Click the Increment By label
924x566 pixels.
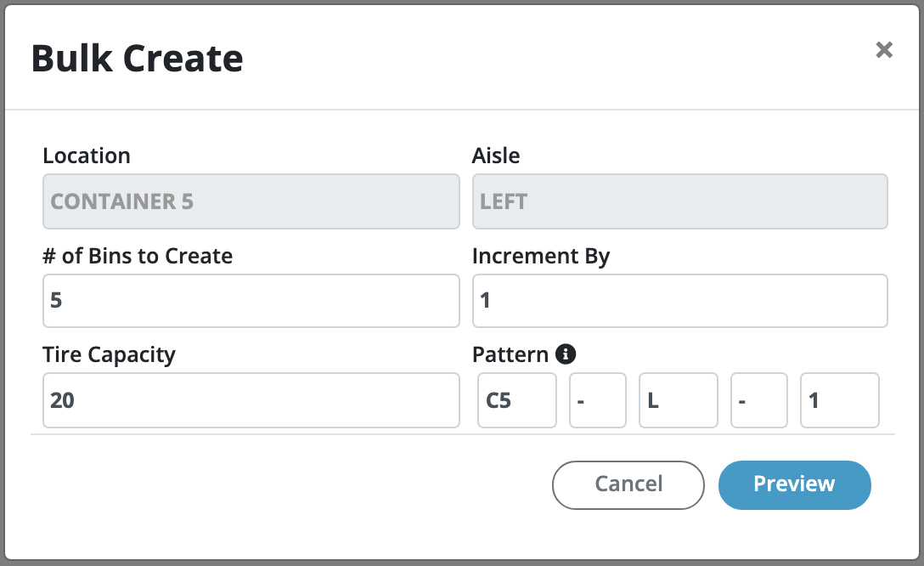(x=541, y=256)
